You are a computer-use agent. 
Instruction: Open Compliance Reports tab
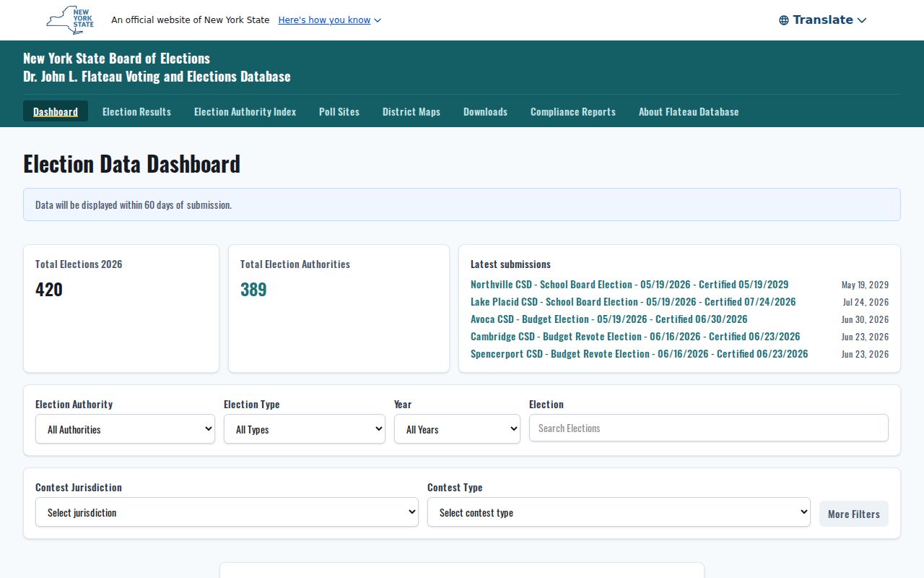[x=573, y=111]
